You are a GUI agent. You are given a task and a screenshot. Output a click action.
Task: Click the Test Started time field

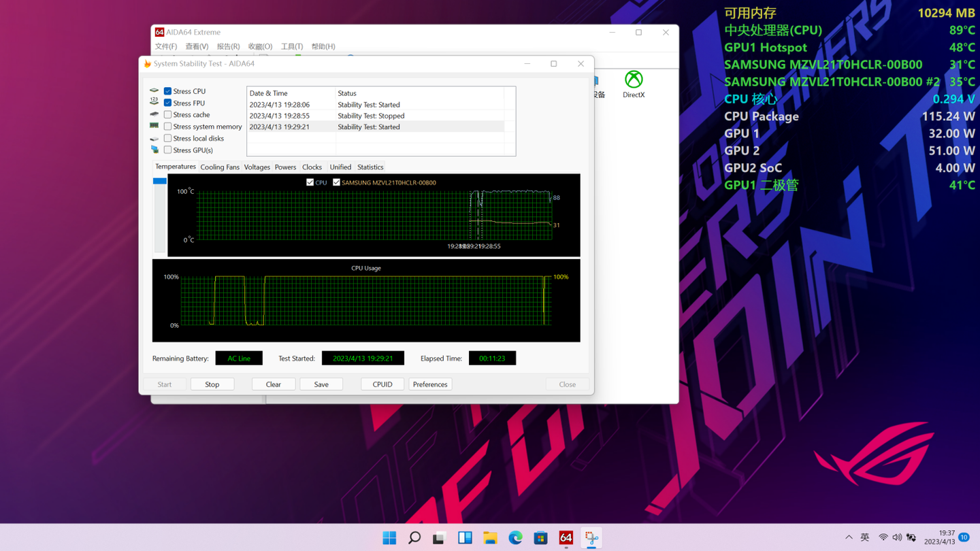coord(363,358)
